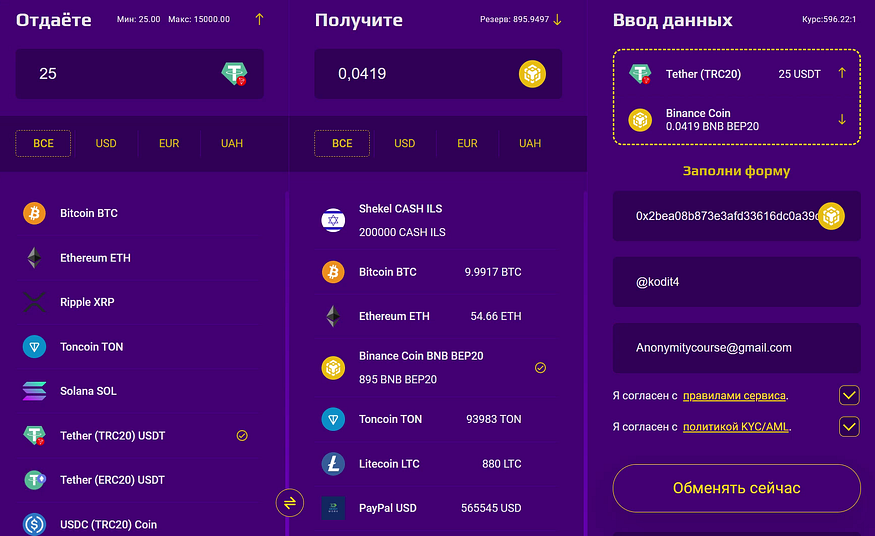Click the Ethereum ETH icon in the receive list
875x536 pixels.
click(x=333, y=316)
